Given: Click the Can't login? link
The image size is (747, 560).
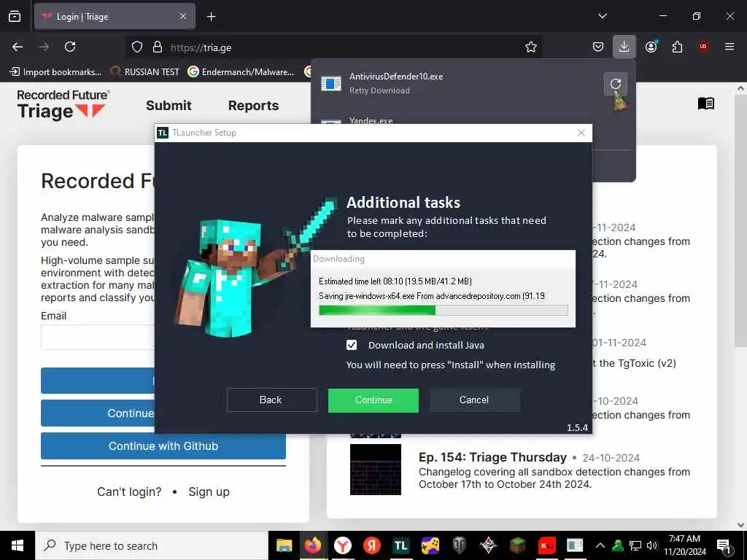Looking at the screenshot, I should pyautogui.click(x=129, y=491).
